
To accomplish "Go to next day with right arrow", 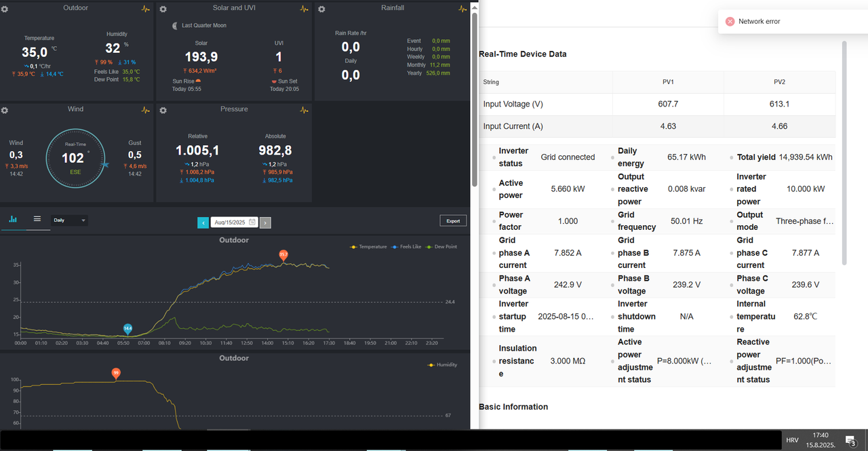I will pos(265,222).
